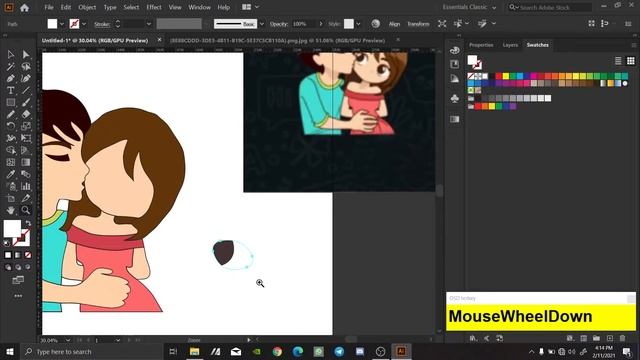This screenshot has height=360, width=640.
Task: Enable Draw Normal mode
Action: pyautogui.click(x=8, y=267)
